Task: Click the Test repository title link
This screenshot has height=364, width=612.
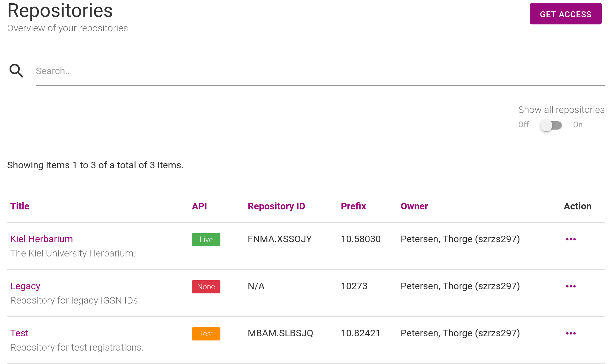Action: [19, 333]
